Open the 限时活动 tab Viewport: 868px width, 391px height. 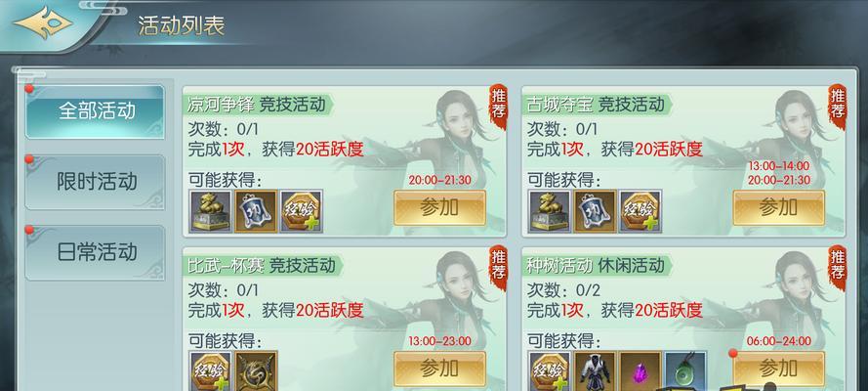96,182
